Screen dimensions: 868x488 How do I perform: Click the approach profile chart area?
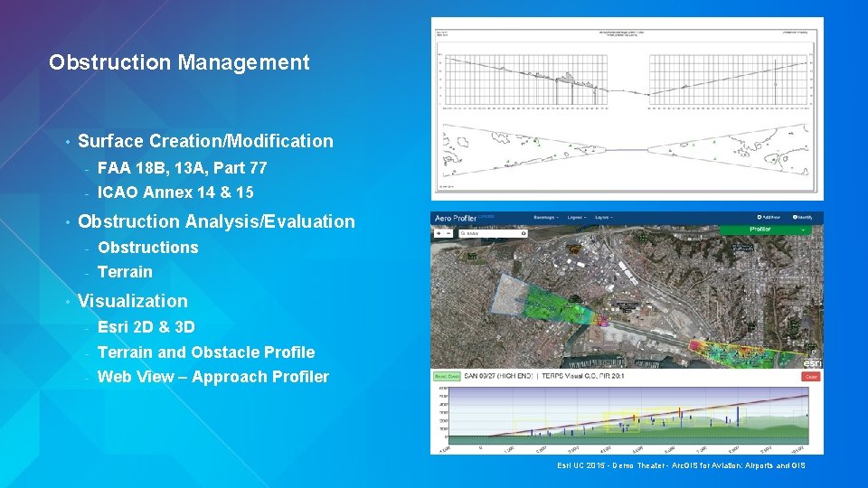click(x=628, y=416)
